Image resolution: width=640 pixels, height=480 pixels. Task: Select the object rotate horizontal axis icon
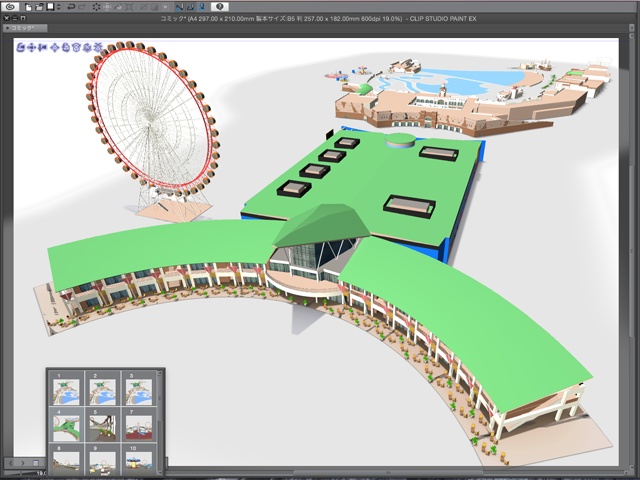click(x=76, y=47)
